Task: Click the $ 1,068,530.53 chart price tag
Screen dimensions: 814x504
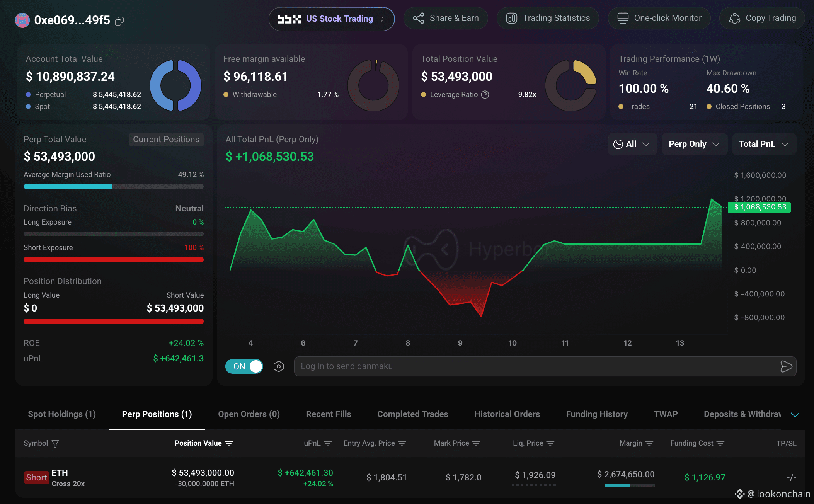Action: click(x=760, y=207)
